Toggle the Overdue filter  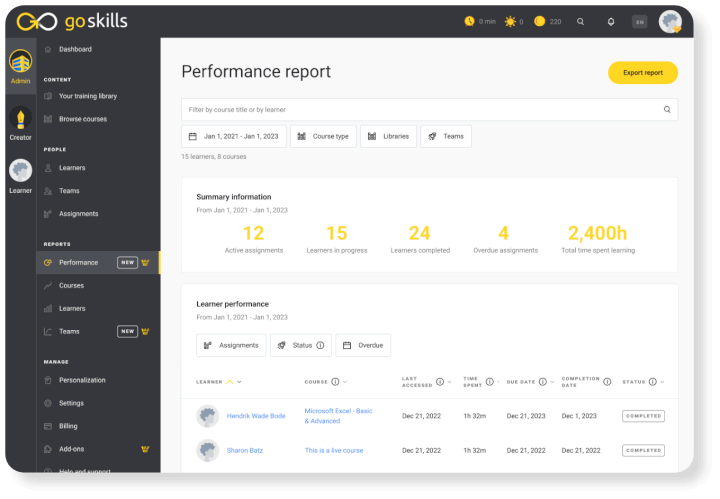(363, 346)
